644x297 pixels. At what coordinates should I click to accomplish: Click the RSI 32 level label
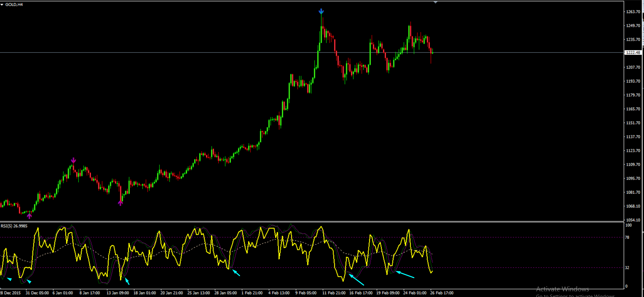coord(627,268)
